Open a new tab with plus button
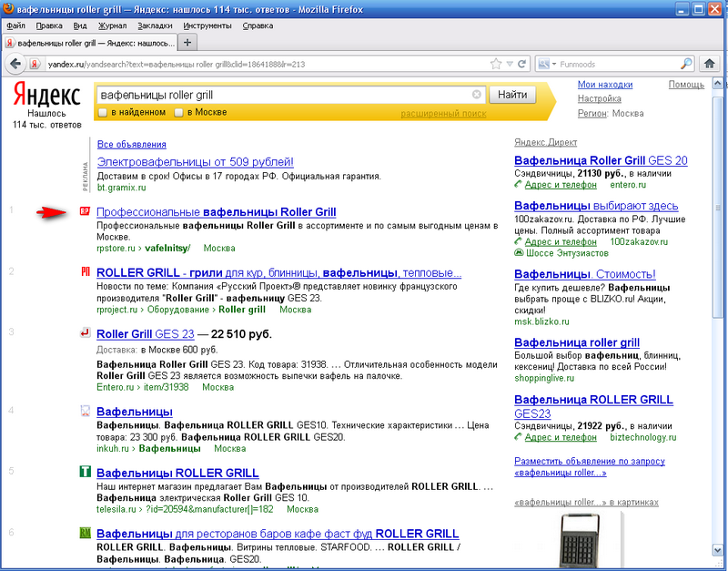This screenshot has height=571, width=728. pos(187,43)
